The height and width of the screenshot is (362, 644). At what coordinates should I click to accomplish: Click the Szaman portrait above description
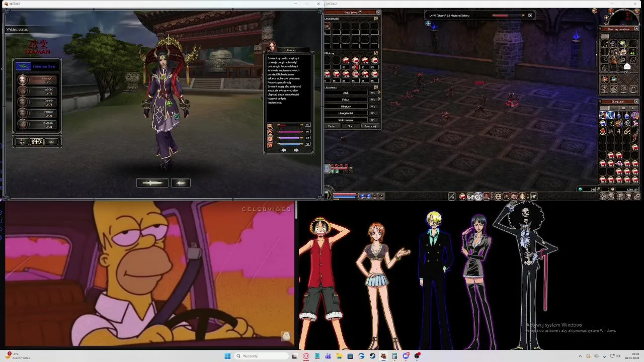pos(272,47)
